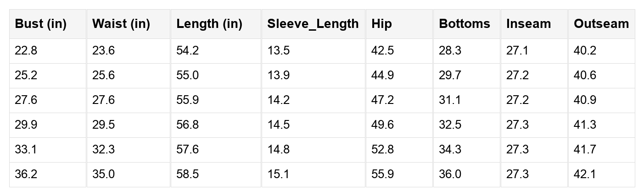Click the Hip value 44.9 cell
The height and width of the screenshot is (196, 644).
[x=382, y=76]
